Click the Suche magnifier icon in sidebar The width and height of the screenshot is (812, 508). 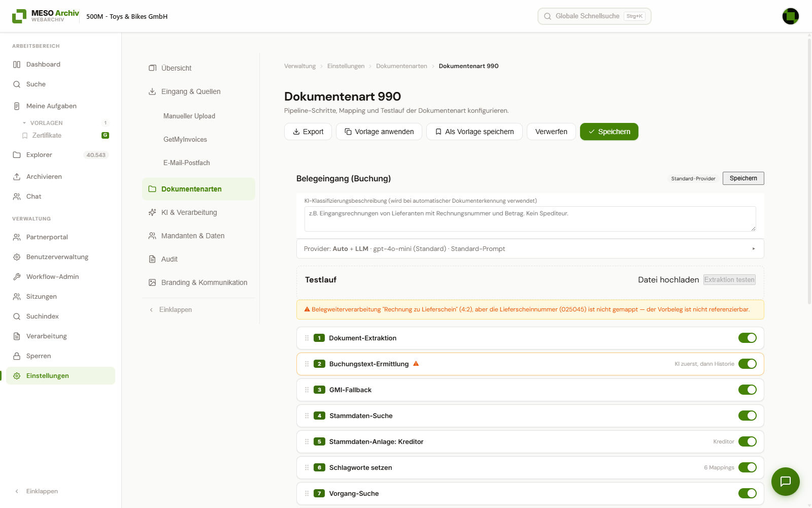(x=17, y=84)
